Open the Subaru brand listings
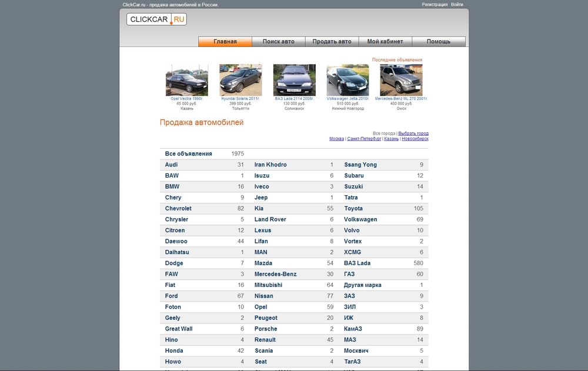This screenshot has width=588, height=371. [354, 176]
